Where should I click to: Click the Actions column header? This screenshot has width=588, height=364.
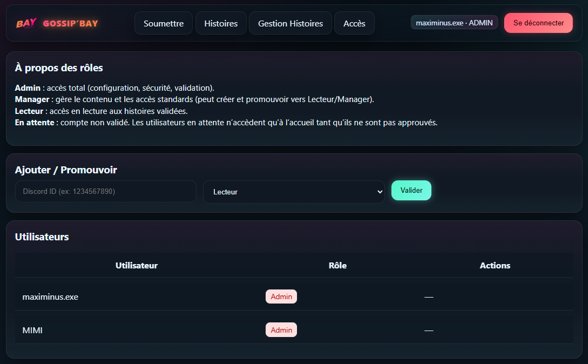pyautogui.click(x=495, y=265)
